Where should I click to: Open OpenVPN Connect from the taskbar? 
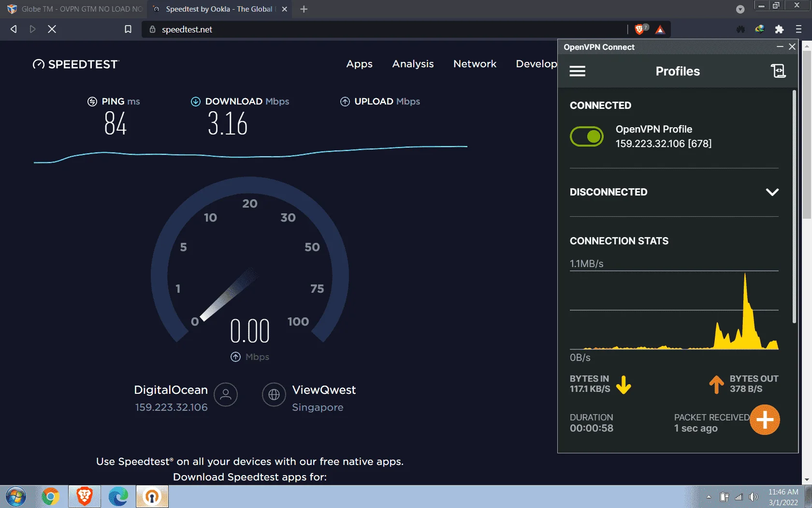152,497
